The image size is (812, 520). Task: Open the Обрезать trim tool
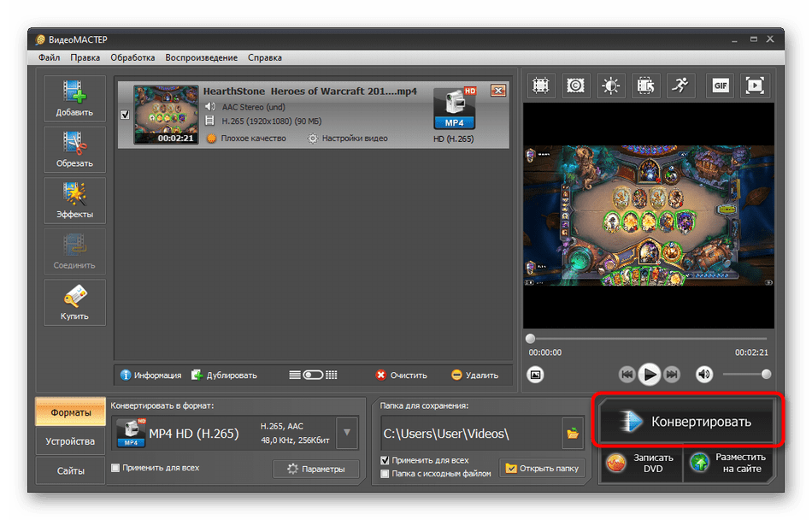(74, 149)
